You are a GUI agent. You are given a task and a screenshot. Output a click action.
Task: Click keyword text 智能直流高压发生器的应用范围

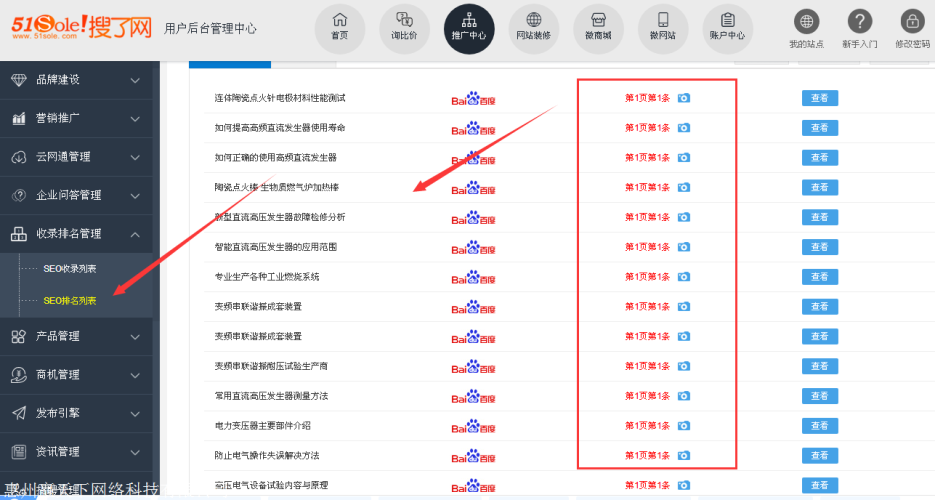coord(275,247)
